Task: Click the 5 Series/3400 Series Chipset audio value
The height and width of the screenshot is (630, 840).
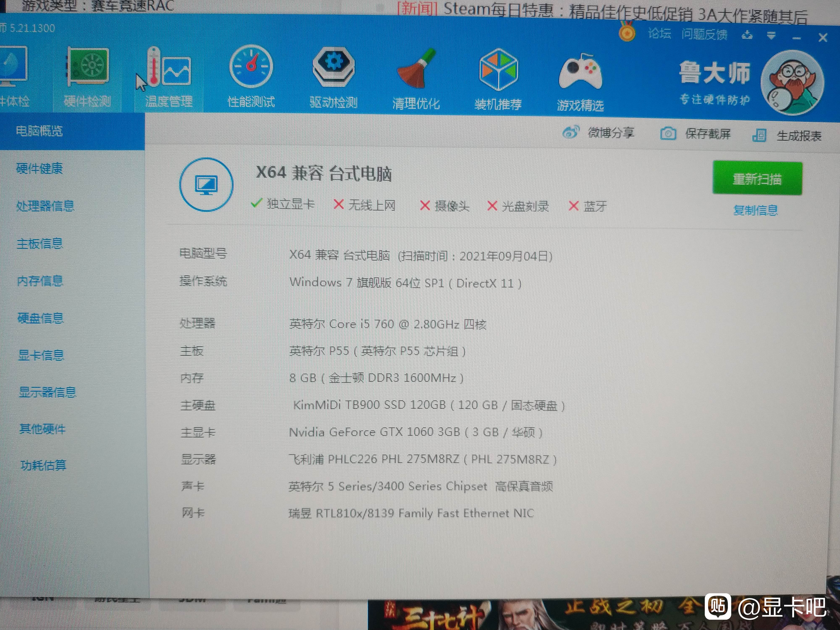Action: (x=420, y=486)
